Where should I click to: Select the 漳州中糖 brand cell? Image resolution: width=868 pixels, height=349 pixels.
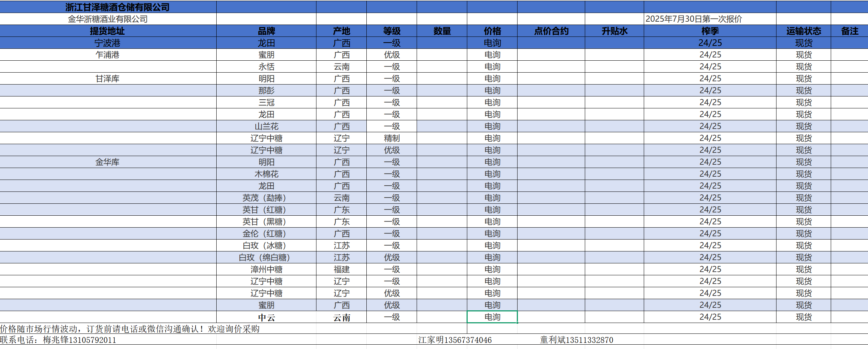click(x=266, y=270)
